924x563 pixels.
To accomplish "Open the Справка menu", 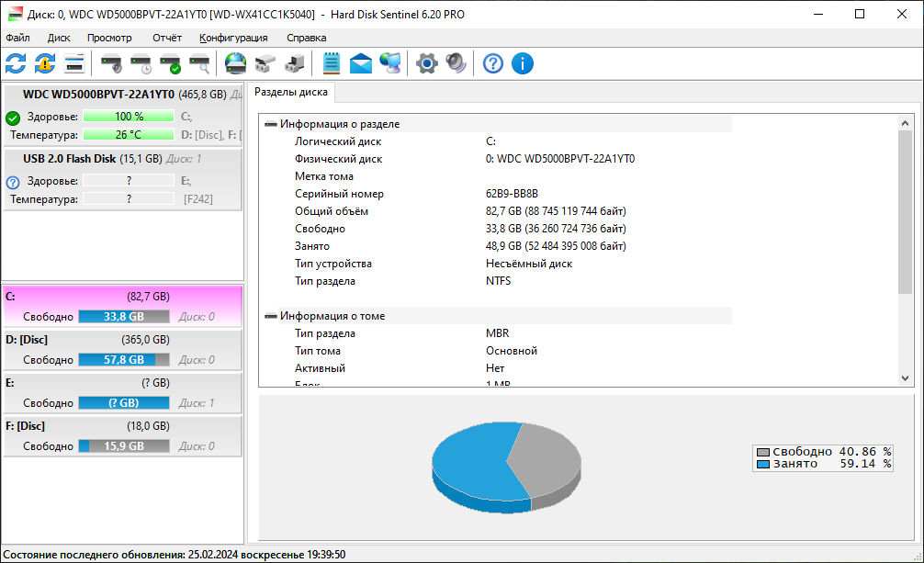I will pyautogui.click(x=307, y=38).
